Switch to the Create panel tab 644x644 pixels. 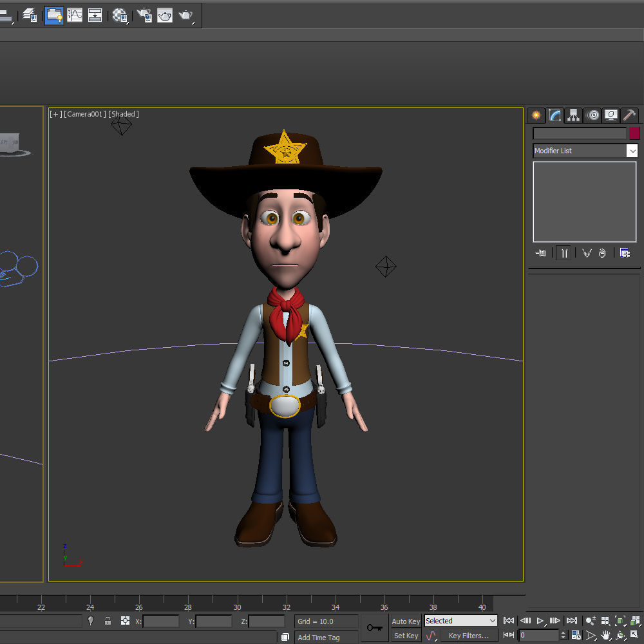pyautogui.click(x=536, y=115)
